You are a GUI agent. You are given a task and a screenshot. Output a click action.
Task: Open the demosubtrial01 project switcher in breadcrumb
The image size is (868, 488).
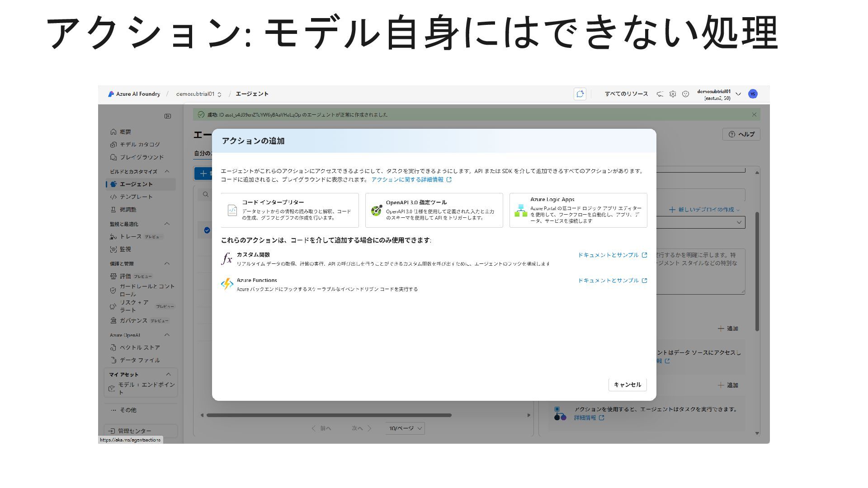point(198,94)
